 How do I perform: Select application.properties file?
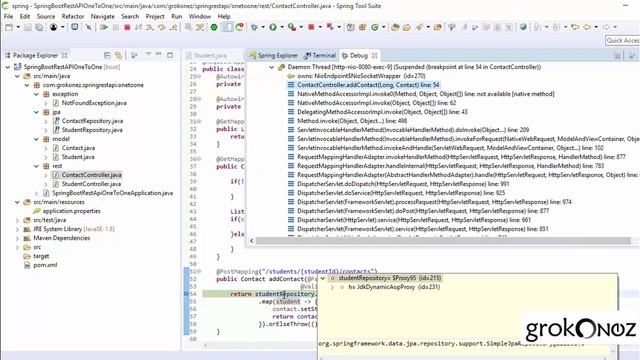pos(71,211)
